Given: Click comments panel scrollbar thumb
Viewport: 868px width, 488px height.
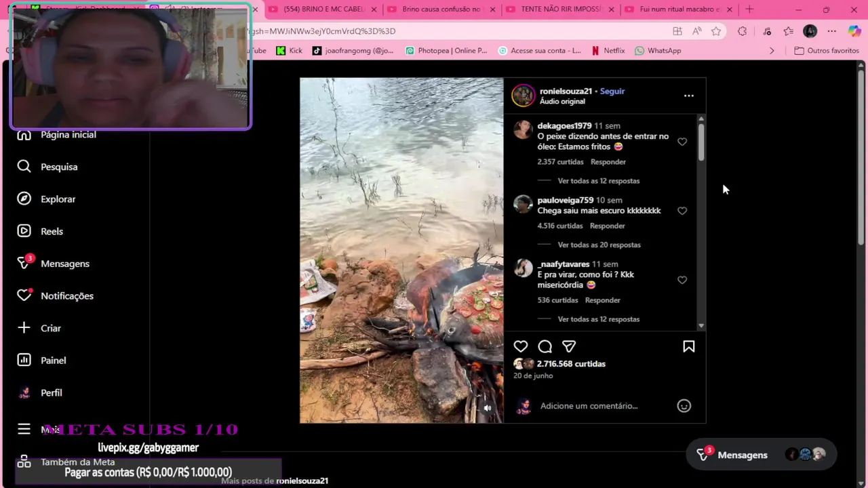Looking at the screenshot, I should [x=701, y=142].
